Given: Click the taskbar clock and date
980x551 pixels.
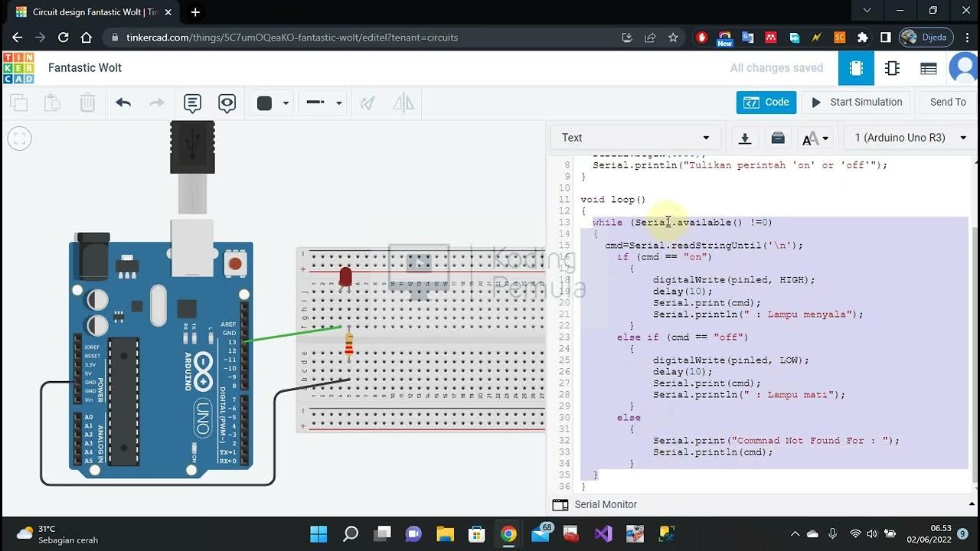Looking at the screenshot, I should (927, 533).
